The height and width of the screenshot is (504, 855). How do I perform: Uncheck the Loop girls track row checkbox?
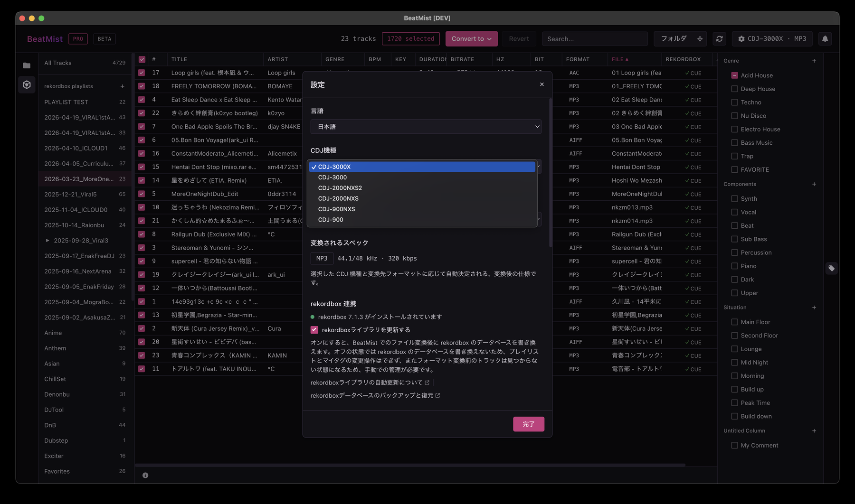tap(142, 73)
